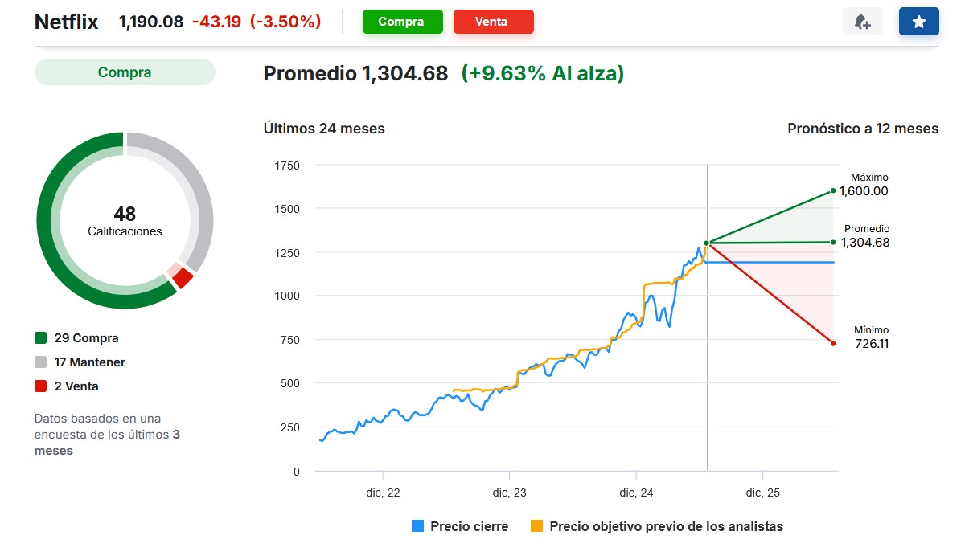
Task: Click the Compra consensus badge
Action: (x=125, y=72)
